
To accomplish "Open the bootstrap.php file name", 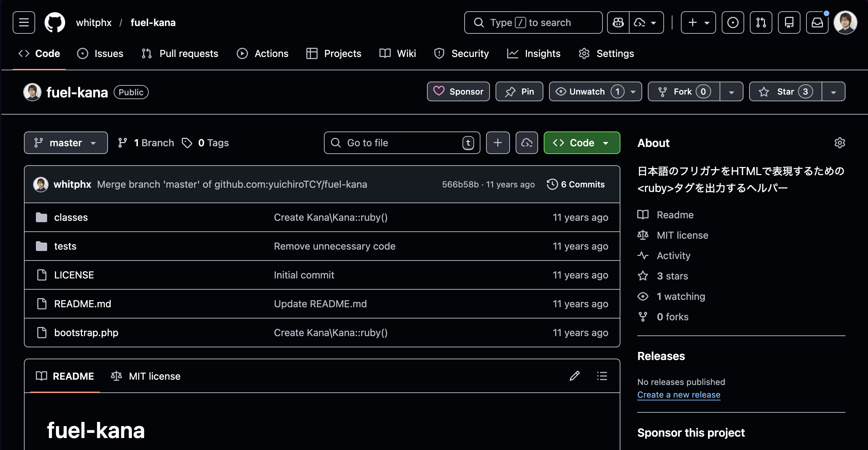I will (86, 333).
